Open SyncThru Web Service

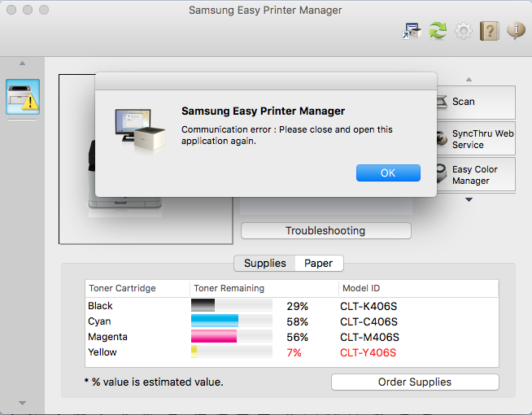pyautogui.click(x=476, y=139)
